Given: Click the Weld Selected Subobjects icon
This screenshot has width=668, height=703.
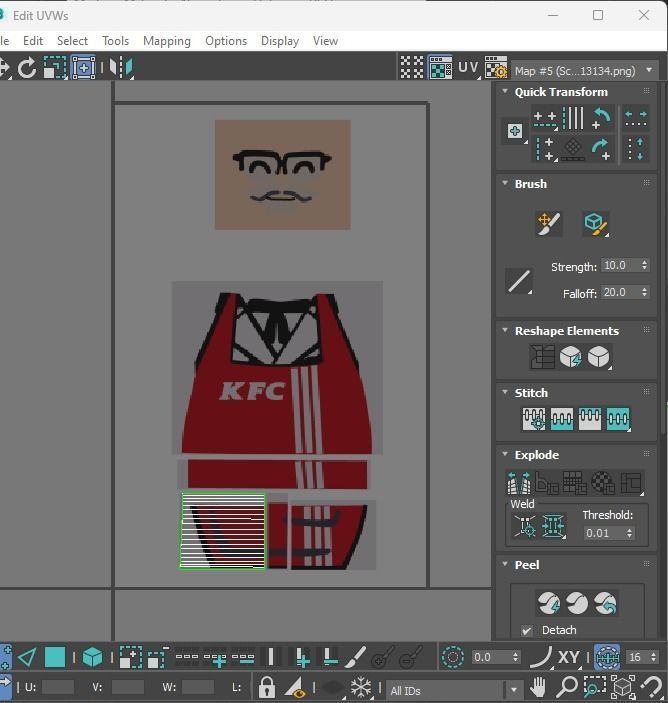Looking at the screenshot, I should (x=553, y=525).
